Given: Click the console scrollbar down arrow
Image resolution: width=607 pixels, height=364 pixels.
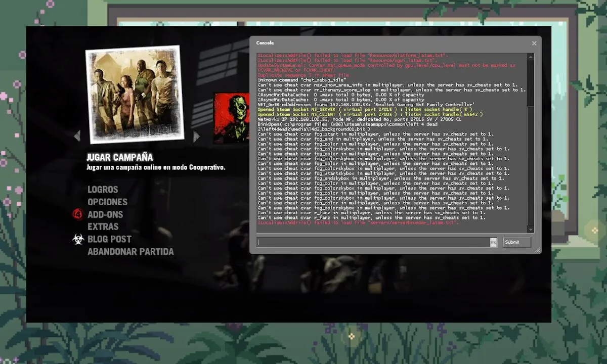Looking at the screenshot, I should pos(531,230).
